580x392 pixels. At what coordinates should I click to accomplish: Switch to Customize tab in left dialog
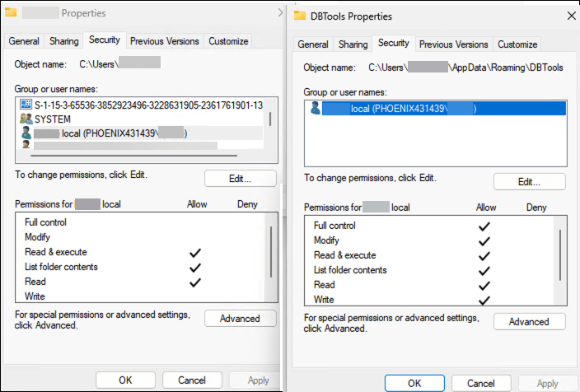click(228, 41)
